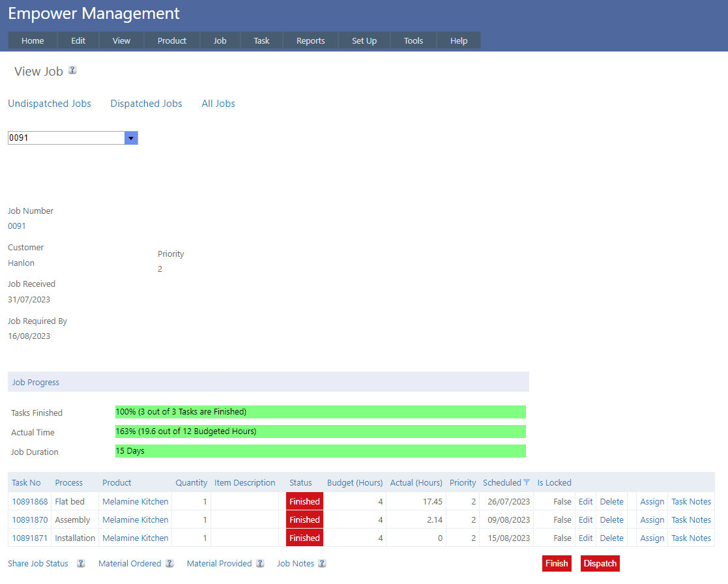
Task: Open the Set Up menu
Action: (364, 40)
